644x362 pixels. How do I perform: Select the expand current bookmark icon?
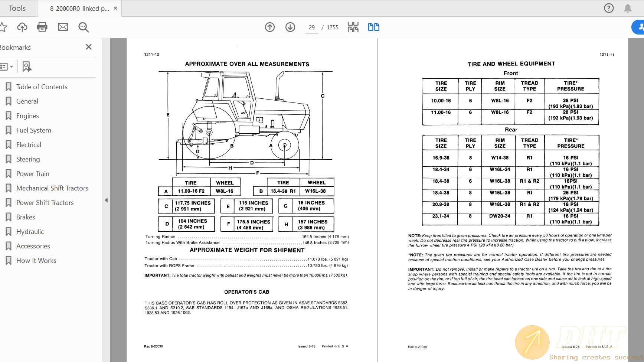click(x=26, y=66)
